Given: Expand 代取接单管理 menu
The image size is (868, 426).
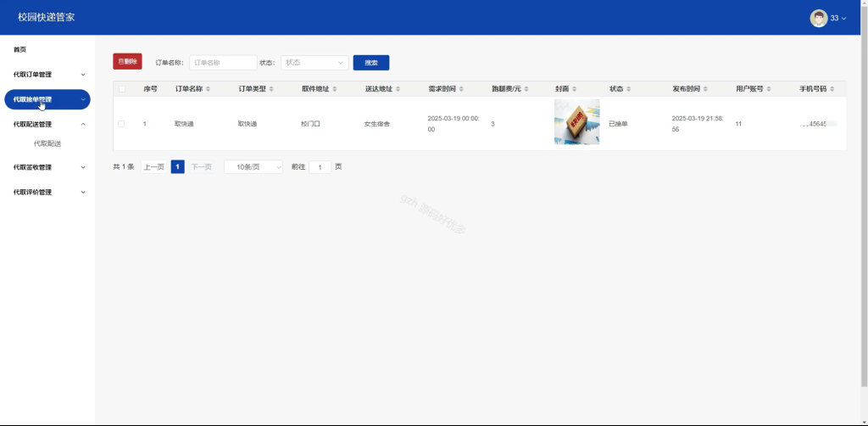Looking at the screenshot, I should (47, 100).
